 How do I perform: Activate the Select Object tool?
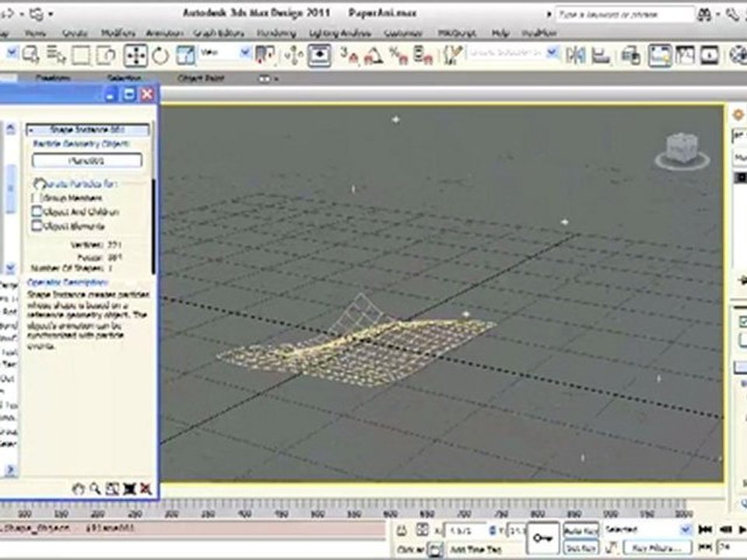(x=31, y=55)
